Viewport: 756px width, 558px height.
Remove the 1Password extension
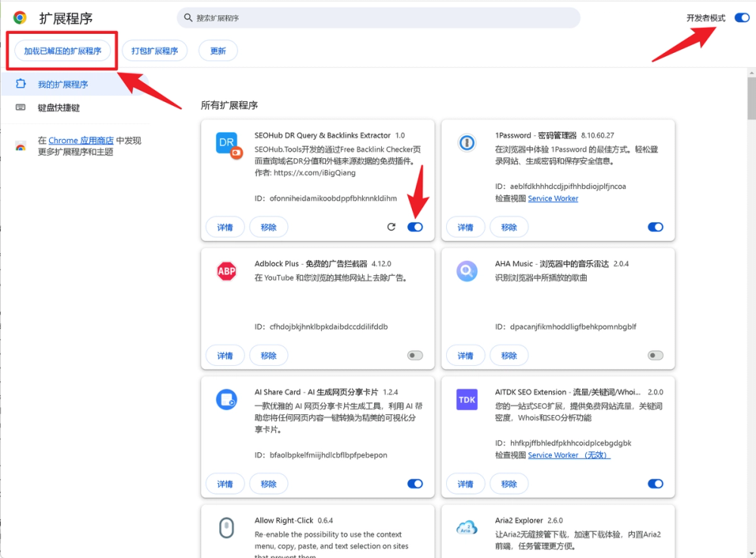[x=509, y=227]
